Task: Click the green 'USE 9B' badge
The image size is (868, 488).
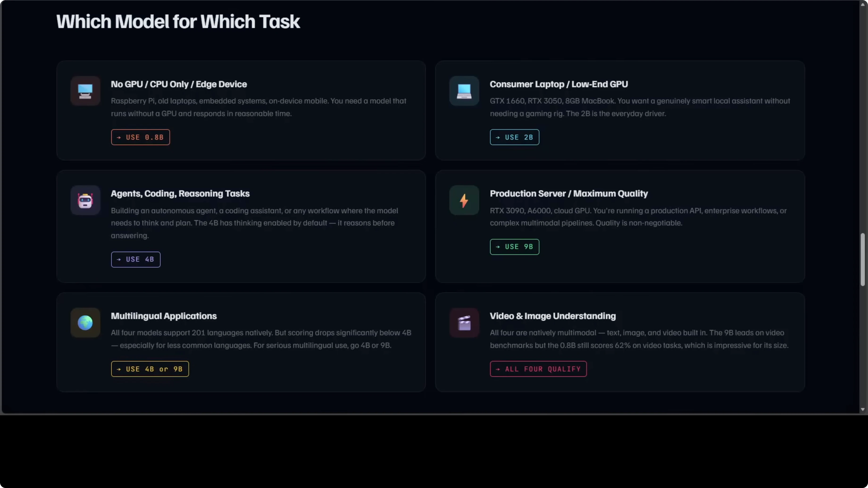Action: tap(514, 247)
